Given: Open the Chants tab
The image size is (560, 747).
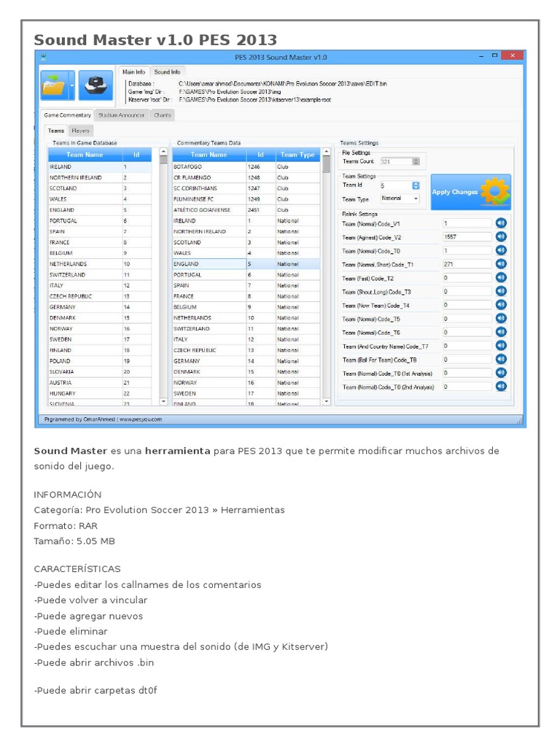Looking at the screenshot, I should pos(163,115).
